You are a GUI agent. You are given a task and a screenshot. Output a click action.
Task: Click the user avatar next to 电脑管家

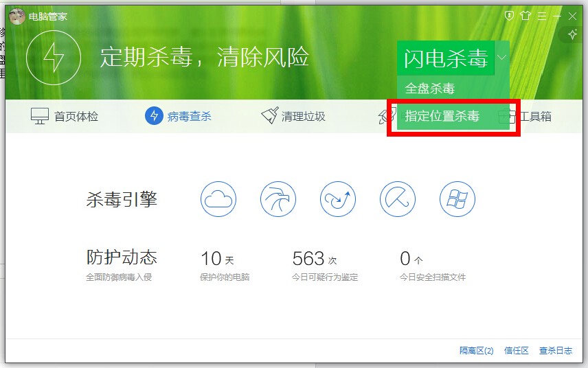(17, 16)
